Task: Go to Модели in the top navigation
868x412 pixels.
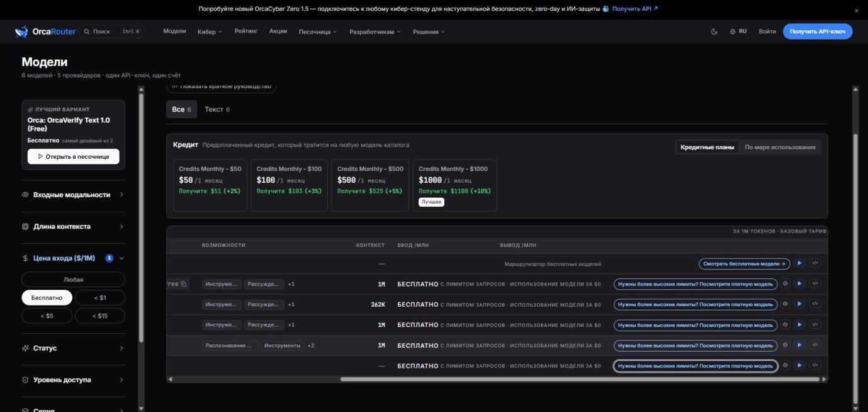Action: 174,31
